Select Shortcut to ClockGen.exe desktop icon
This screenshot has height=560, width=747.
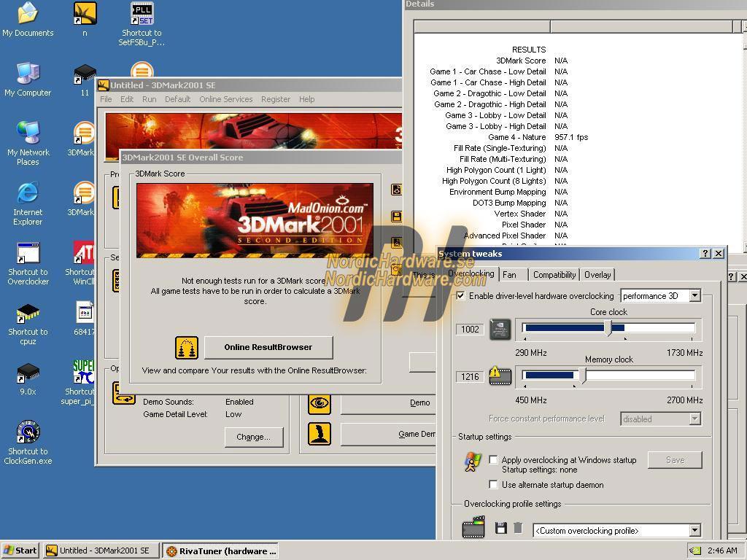tap(28, 432)
